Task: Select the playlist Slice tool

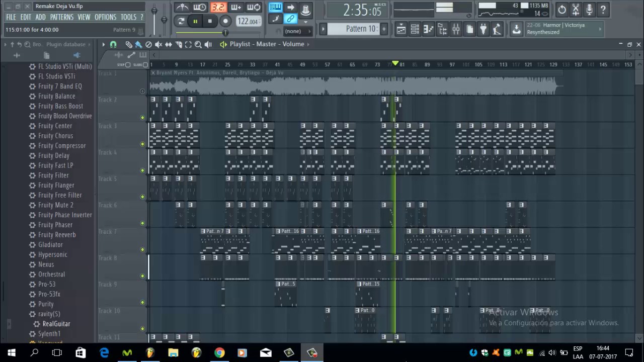Action: [179, 44]
